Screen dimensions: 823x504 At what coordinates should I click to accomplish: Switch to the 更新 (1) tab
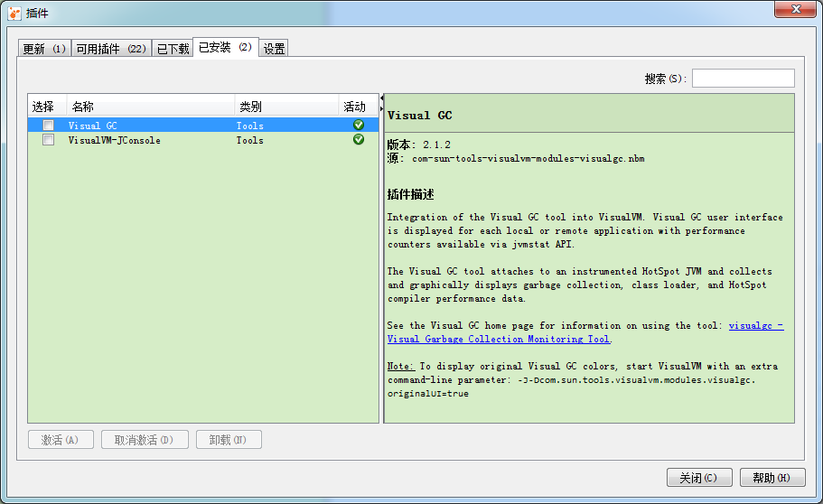(x=44, y=48)
